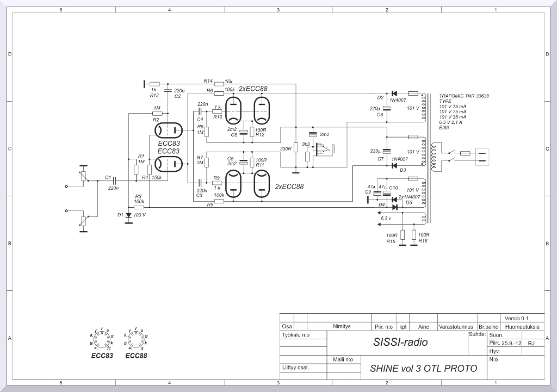The width and height of the screenshot is (557, 392).
Task: Select the C1 220n input capacitor
Action: (114, 182)
